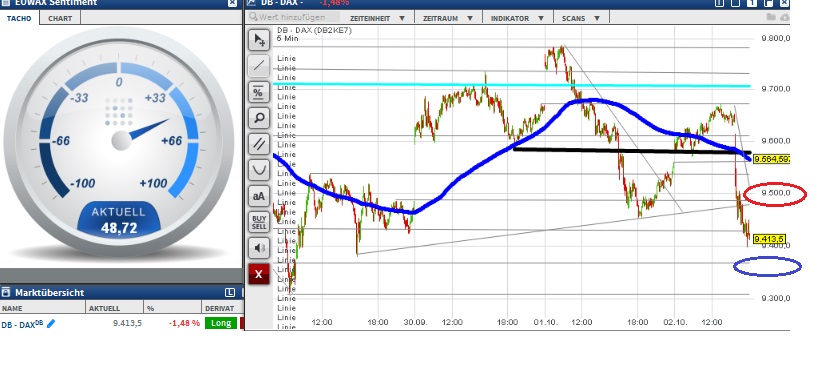
Task: Click the red X delete drawings button
Action: tap(259, 274)
